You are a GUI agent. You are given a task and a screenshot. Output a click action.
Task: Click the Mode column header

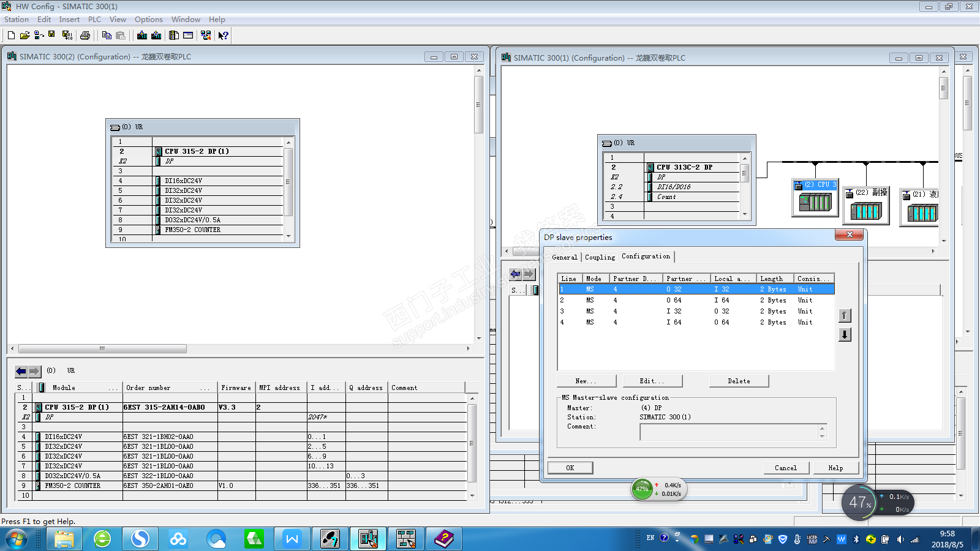click(596, 279)
